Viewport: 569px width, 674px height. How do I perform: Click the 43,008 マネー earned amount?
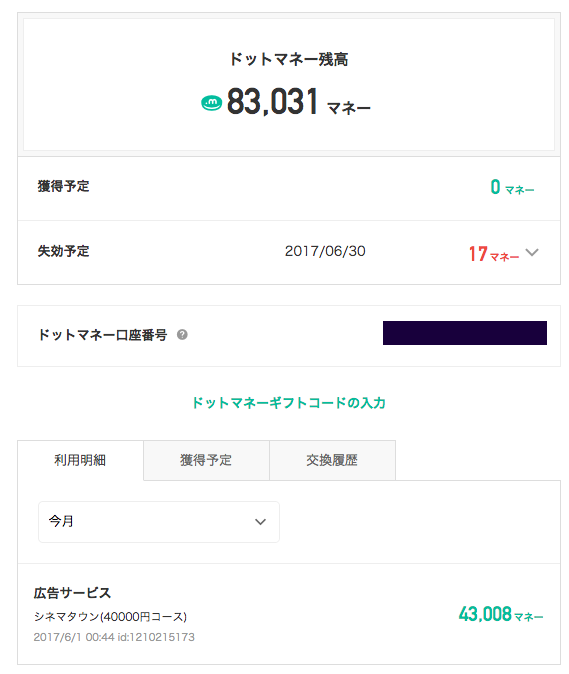click(501, 614)
